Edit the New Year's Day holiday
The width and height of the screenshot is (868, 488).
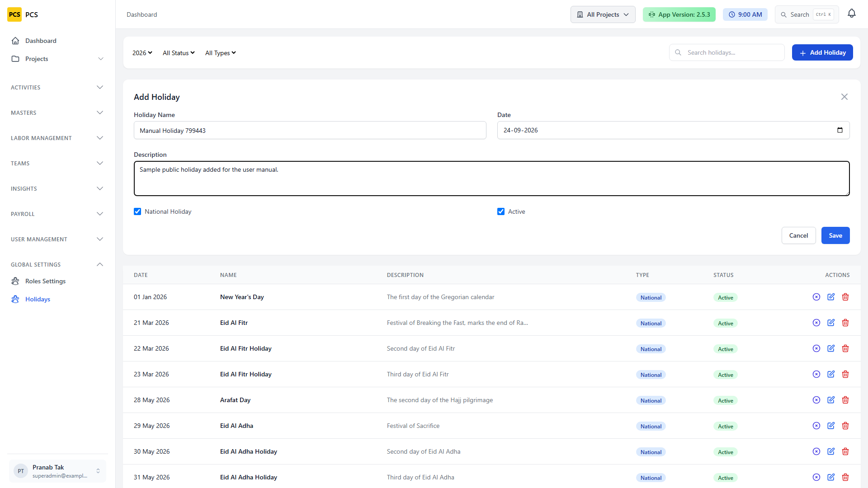(831, 297)
